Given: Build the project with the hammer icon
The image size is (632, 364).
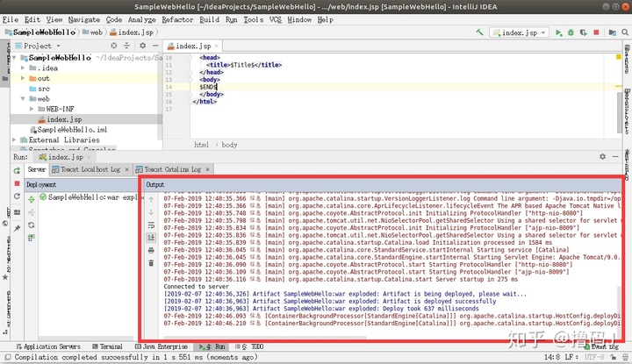Looking at the screenshot, I should (479, 32).
